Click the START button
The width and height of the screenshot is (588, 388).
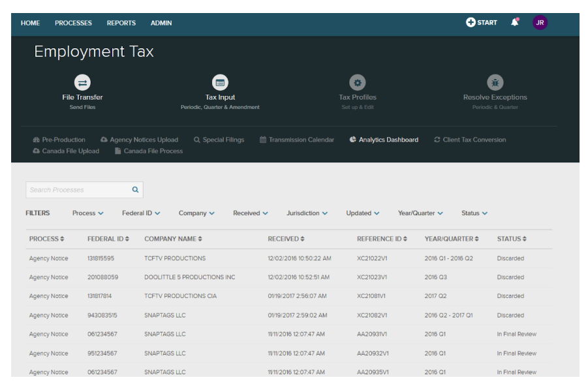click(481, 22)
